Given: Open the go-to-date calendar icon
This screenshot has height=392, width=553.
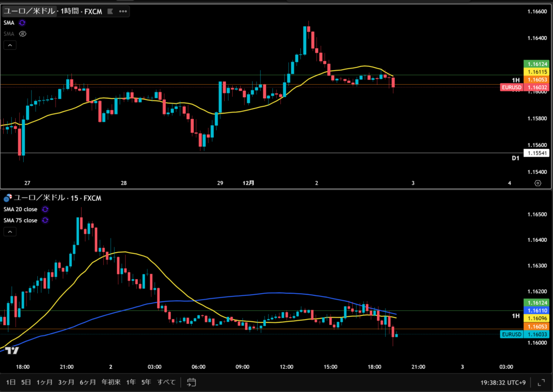Looking at the screenshot, I should [x=191, y=382].
